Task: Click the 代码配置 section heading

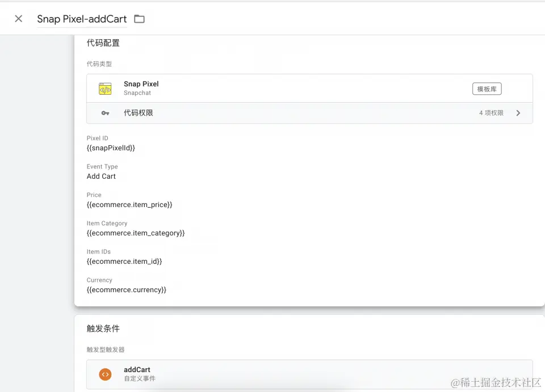Action: point(103,43)
